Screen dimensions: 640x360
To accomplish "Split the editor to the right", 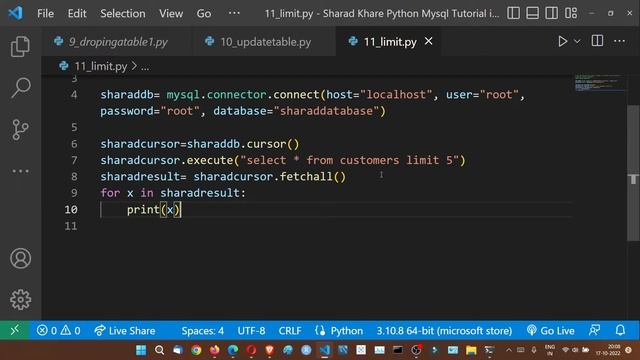I will [597, 41].
